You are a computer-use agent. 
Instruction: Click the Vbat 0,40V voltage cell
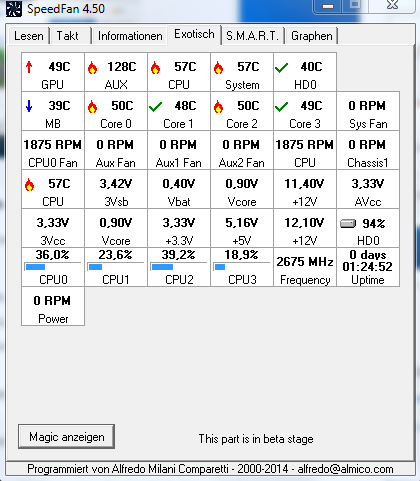(x=179, y=189)
